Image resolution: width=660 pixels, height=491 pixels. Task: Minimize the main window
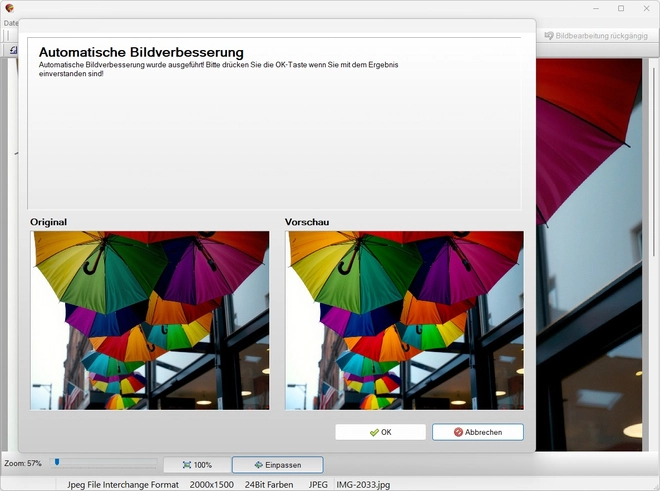[596, 8]
